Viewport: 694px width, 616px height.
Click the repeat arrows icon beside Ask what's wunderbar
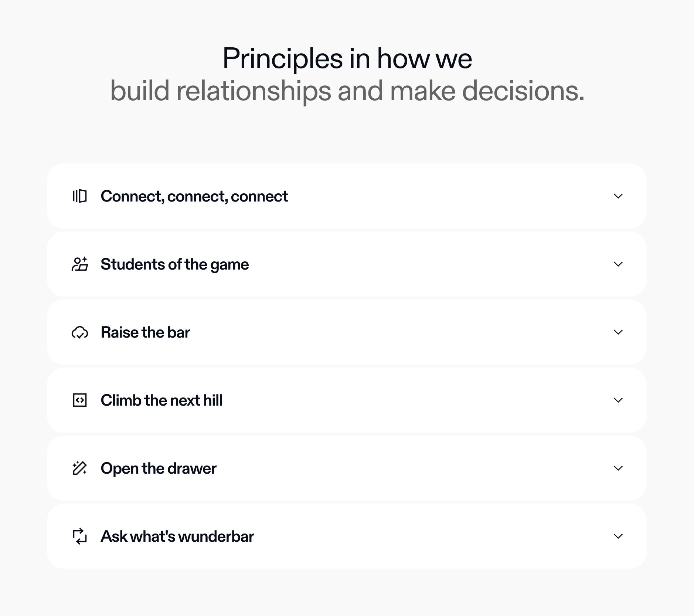click(x=79, y=536)
